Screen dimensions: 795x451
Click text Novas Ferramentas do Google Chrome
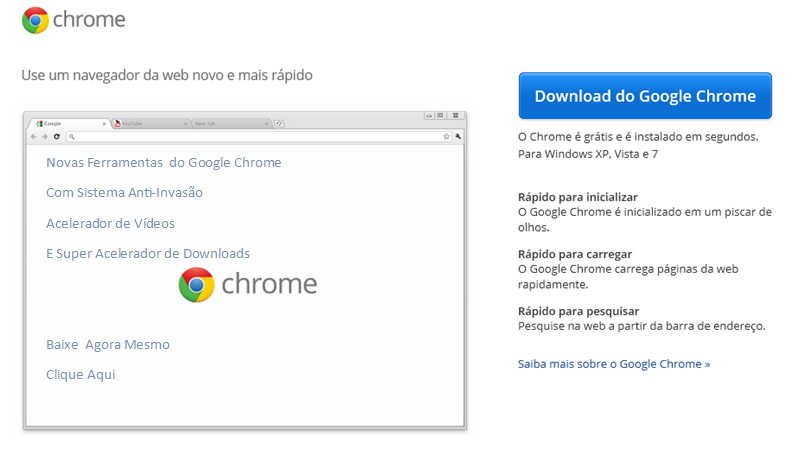(x=163, y=163)
